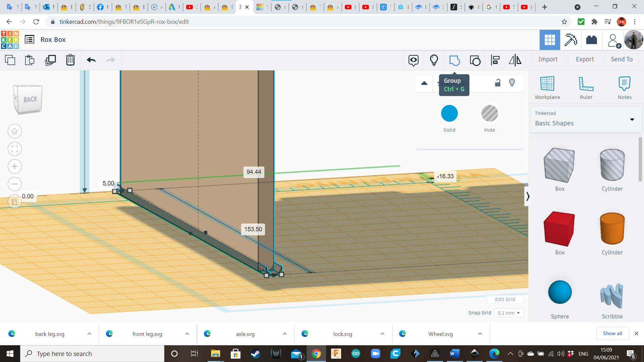
Task: Collapse the shape inspector panel
Action: click(x=424, y=83)
